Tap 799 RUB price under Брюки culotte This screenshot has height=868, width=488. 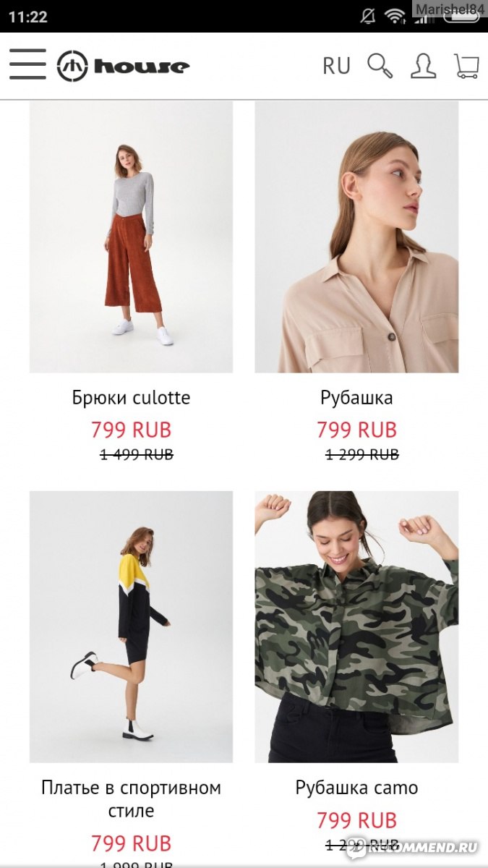[x=131, y=430]
